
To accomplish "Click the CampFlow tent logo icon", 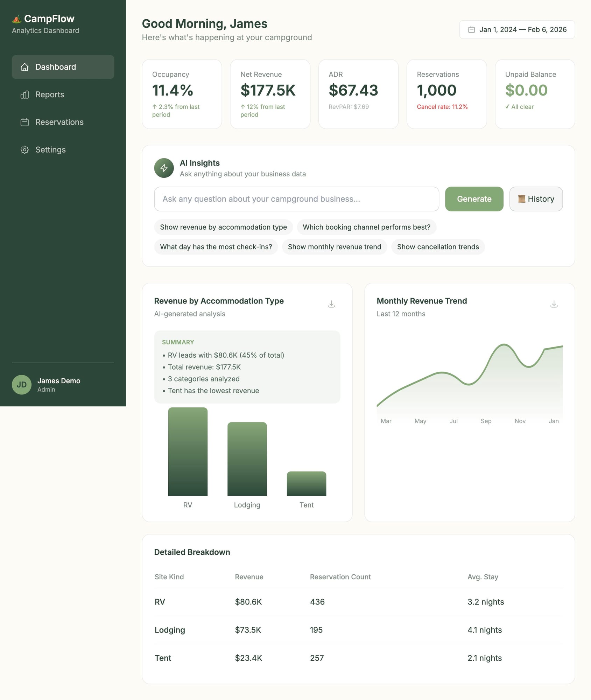I will (x=16, y=19).
